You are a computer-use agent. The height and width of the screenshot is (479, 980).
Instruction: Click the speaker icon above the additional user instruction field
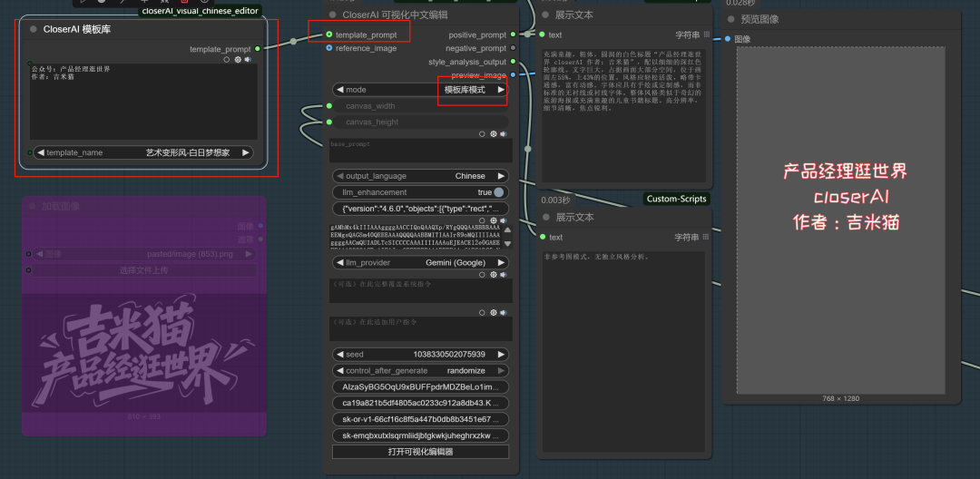[x=504, y=312]
